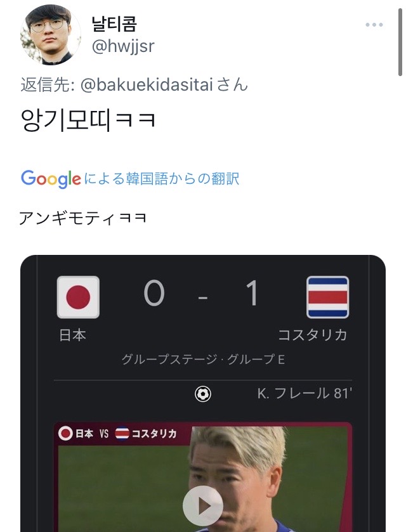Tap the K. フレール 81' goal scorer
Image resolution: width=406 pixels, height=532 pixels.
point(304,394)
